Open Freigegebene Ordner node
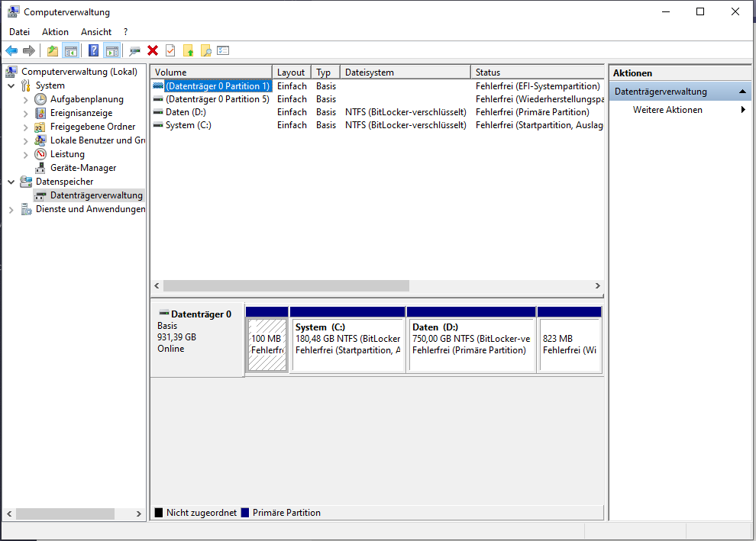 point(92,127)
